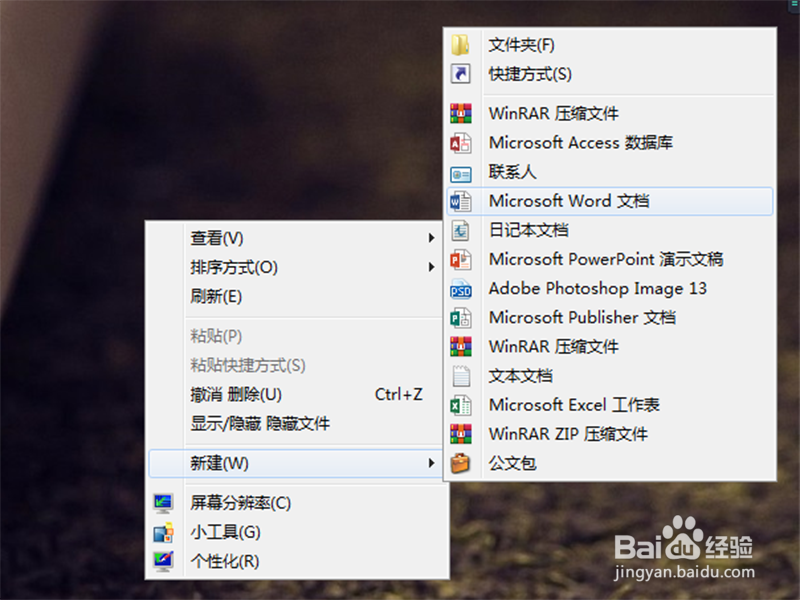Click the WinRAR icon for WinRAR ZIP 压缩文件

(x=460, y=434)
